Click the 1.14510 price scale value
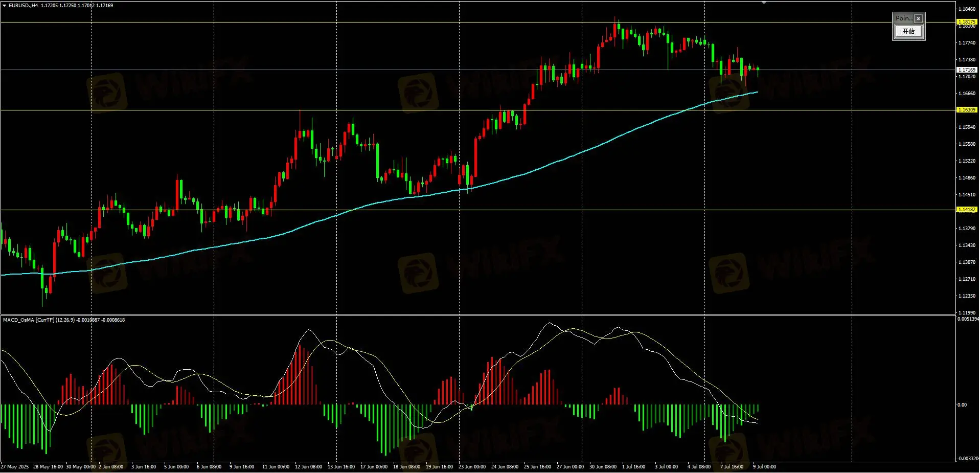This screenshot has width=980, height=473. click(x=967, y=195)
